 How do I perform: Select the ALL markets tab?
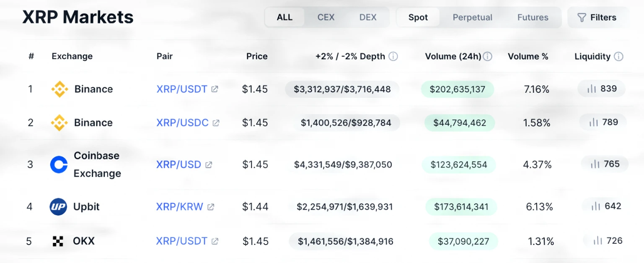[284, 17]
